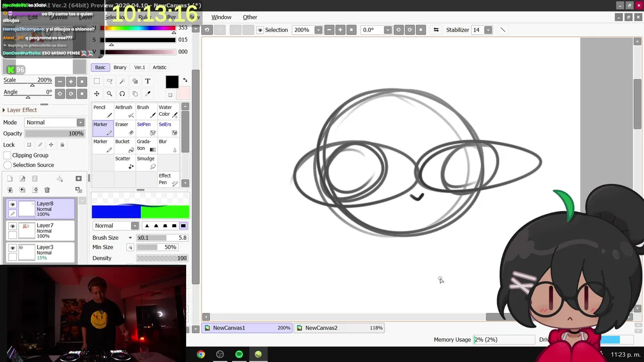
Task: Toggle the lock moving button
Action: click(51, 145)
